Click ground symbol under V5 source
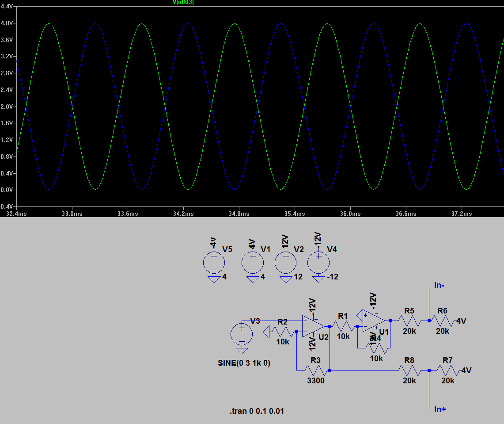 (214, 279)
